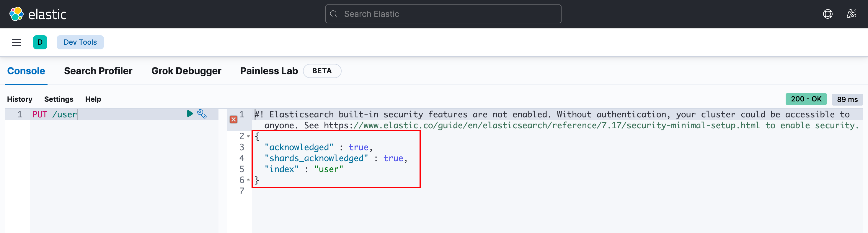868x233 pixels.
Task: Click the D space avatar
Action: pos(40,42)
